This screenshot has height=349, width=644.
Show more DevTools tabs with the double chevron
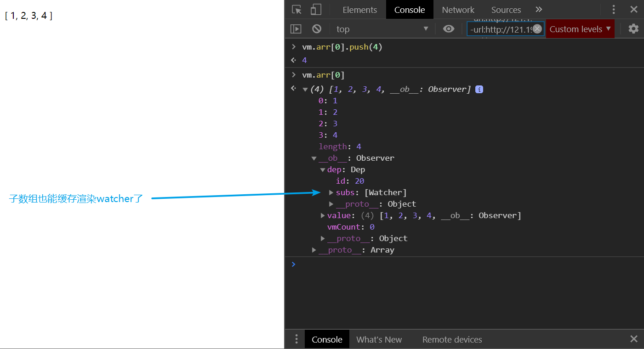click(x=539, y=10)
